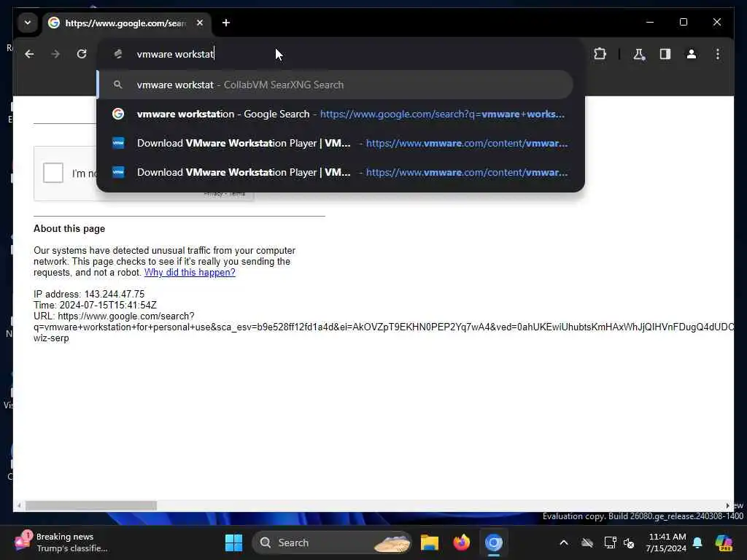This screenshot has width=747, height=560.
Task: Reload the page using the refresh icon
Action: 82,54
